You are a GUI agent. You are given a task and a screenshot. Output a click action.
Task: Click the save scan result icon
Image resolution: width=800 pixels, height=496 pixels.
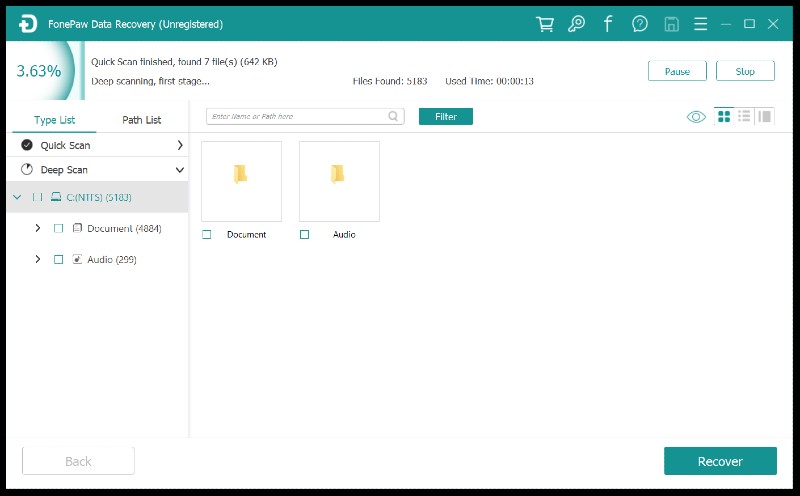[671, 24]
